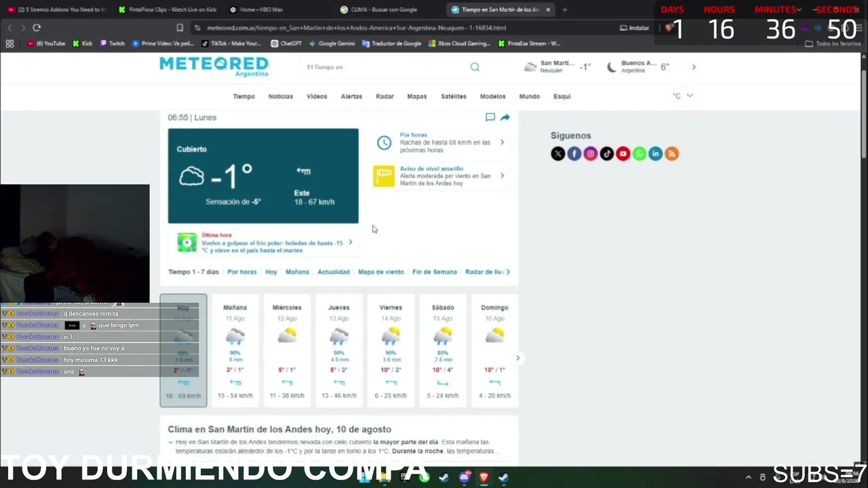
Task: Open the Instagram social icon
Action: pos(590,154)
